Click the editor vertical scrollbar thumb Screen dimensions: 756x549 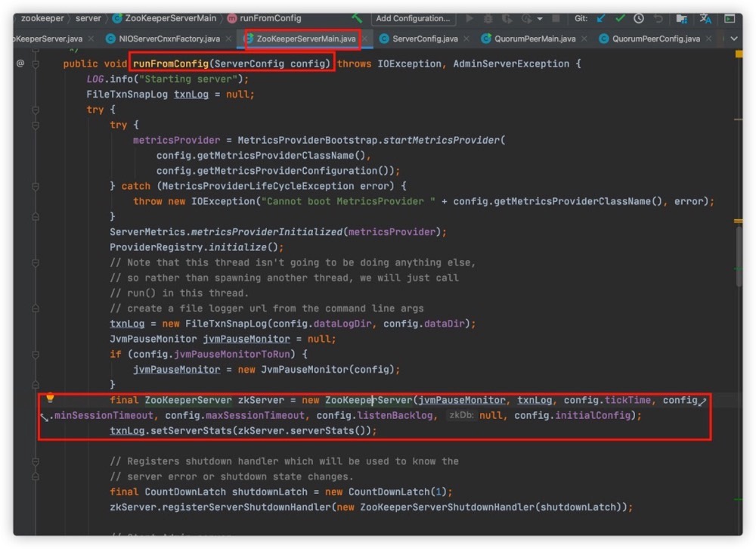click(739, 256)
